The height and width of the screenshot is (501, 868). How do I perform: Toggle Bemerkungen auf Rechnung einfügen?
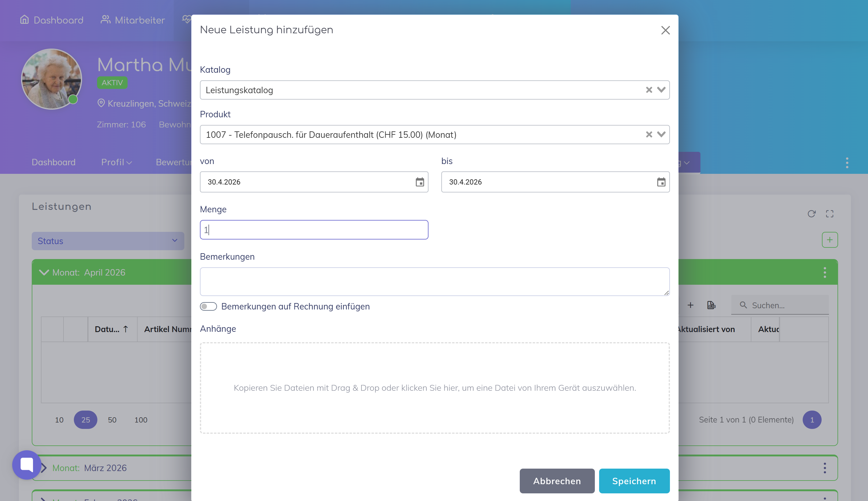pos(208,306)
